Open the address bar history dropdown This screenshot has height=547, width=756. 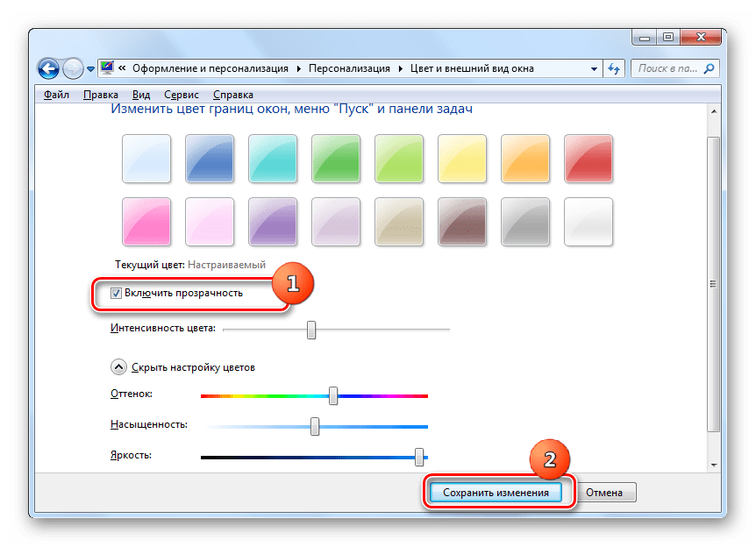(594, 69)
